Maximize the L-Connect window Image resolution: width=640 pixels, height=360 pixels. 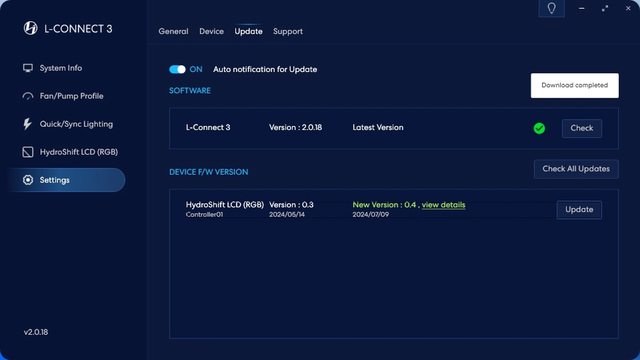pyautogui.click(x=605, y=8)
